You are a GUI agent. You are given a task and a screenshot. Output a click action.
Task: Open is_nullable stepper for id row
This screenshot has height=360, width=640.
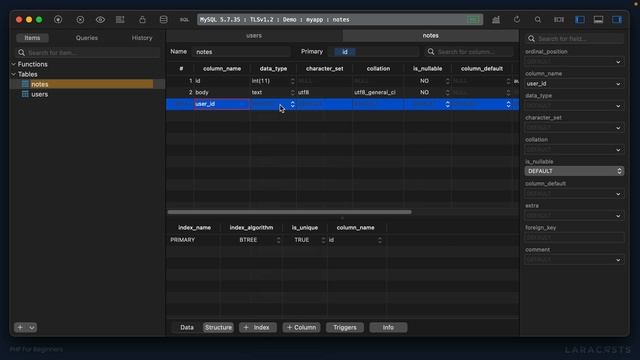point(448,81)
